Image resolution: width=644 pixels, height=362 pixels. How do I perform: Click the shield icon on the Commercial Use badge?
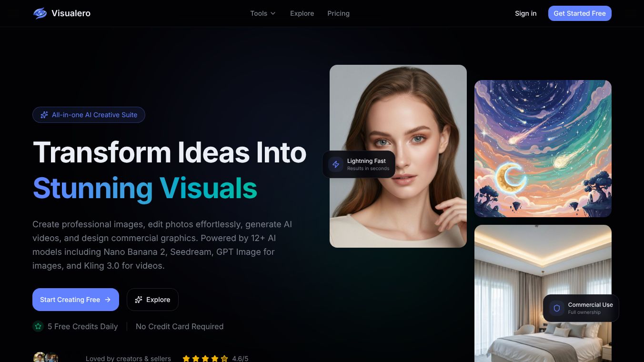tap(556, 308)
